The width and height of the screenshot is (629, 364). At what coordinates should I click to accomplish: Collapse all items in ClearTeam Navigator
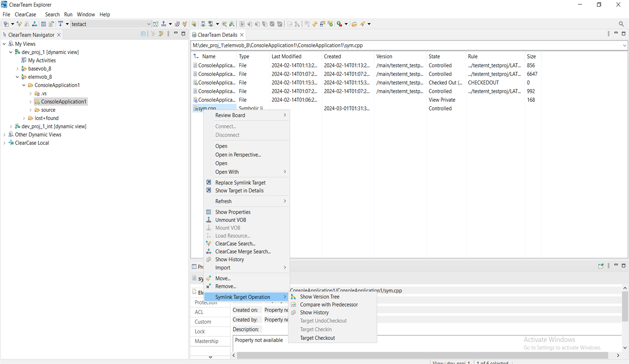tap(143, 34)
